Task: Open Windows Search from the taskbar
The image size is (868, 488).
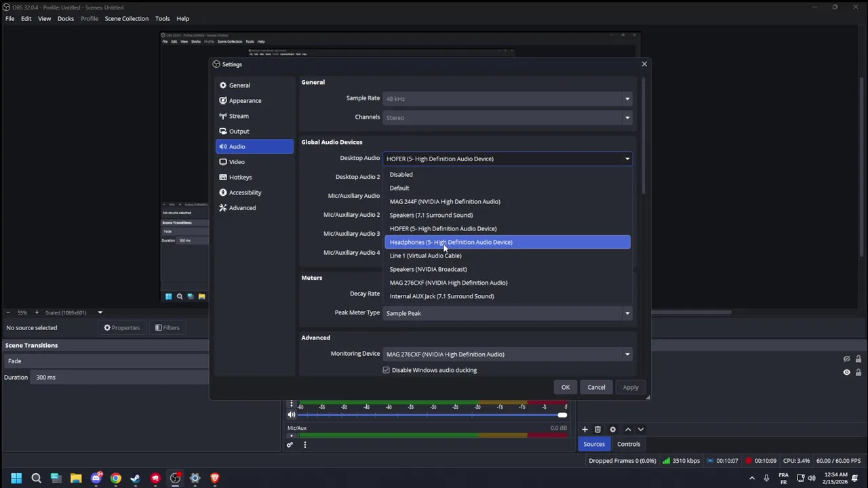Action: point(37,478)
